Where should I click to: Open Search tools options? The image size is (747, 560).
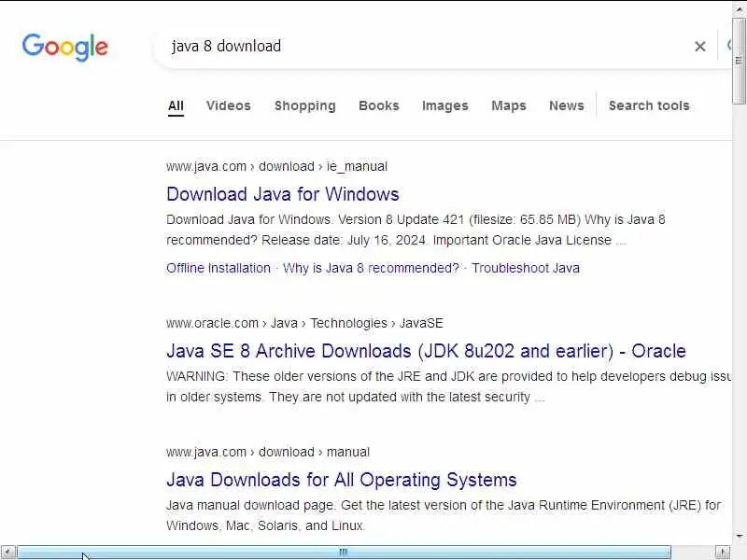[x=649, y=105]
